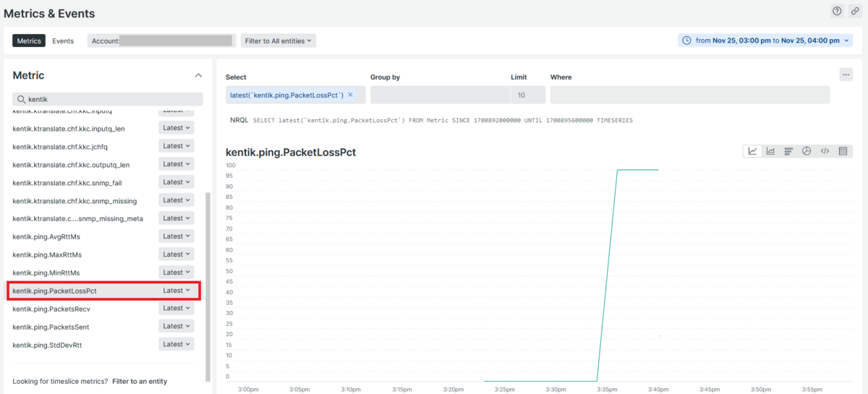Open Latest dropdown for chf.kkc.snmp_fail
868x394 pixels.
click(x=176, y=182)
